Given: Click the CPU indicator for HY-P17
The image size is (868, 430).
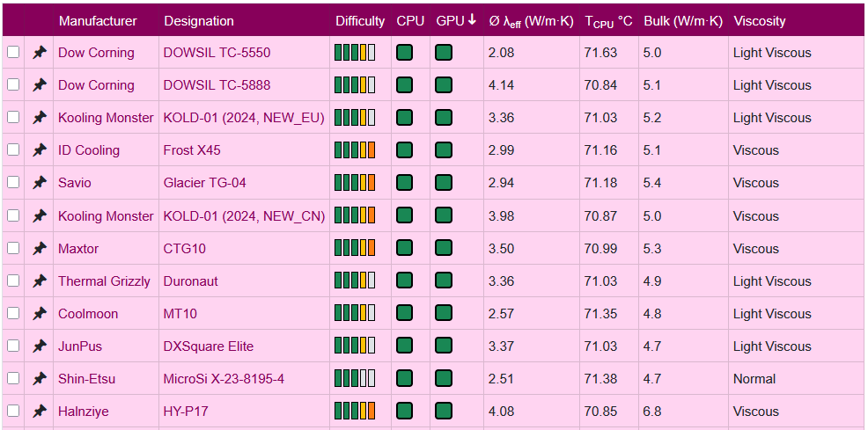Looking at the screenshot, I should (405, 412).
